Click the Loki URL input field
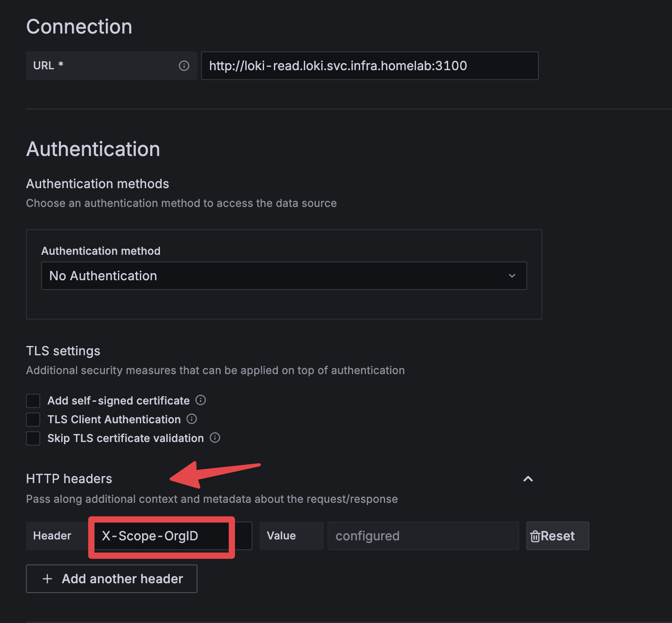Screen dimensions: 672x623 370,66
